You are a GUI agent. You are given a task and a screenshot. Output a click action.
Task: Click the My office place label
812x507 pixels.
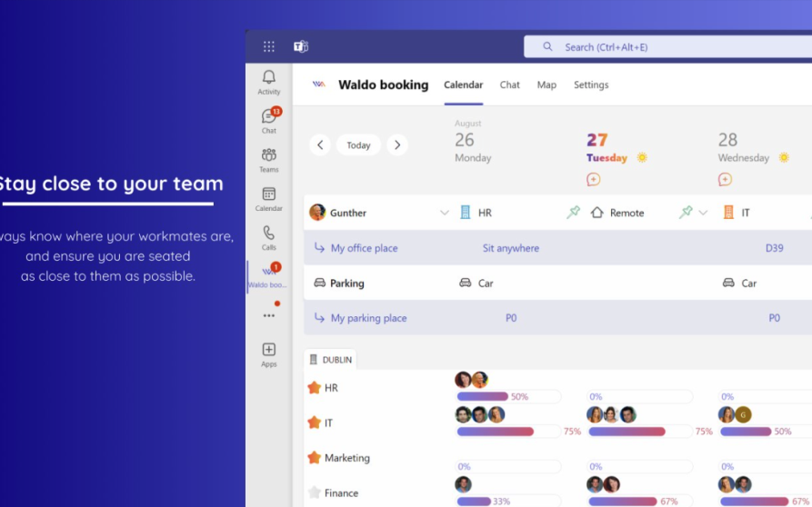[x=364, y=248]
